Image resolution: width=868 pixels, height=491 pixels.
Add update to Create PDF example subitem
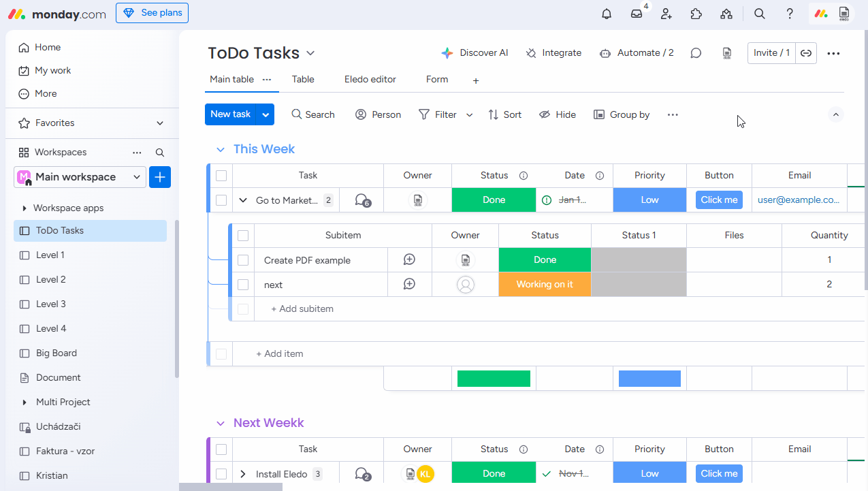pos(409,259)
